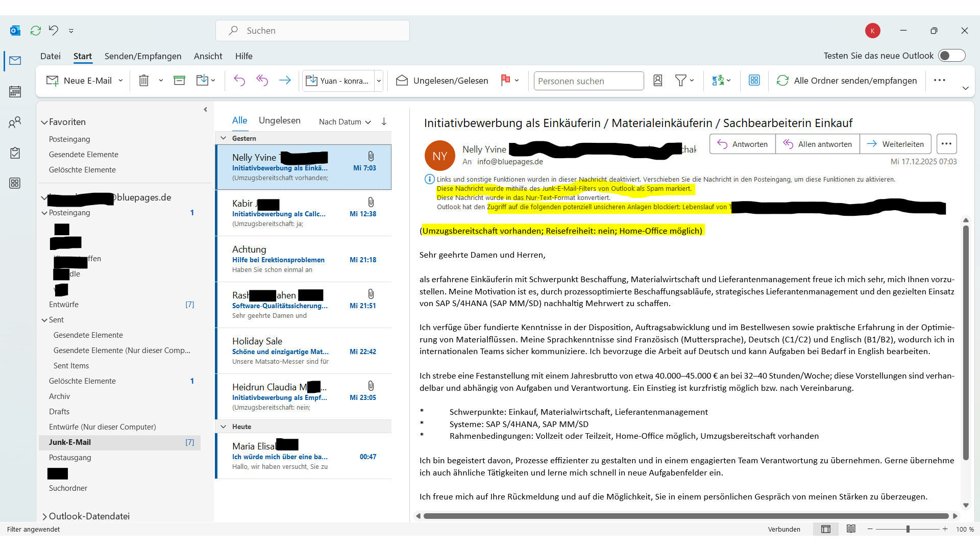
Task: Click the filter email funnel icon
Action: point(680,81)
